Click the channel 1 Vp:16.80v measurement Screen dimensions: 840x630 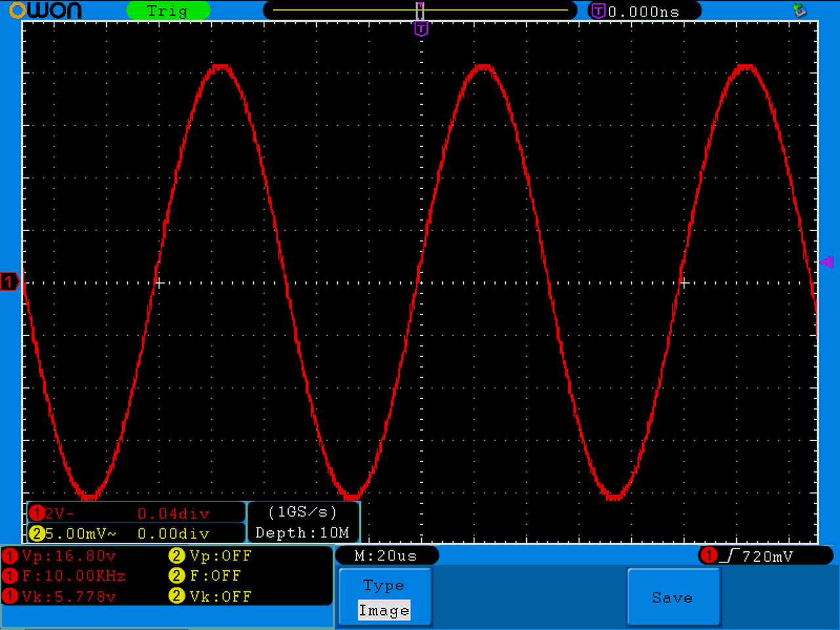(x=69, y=556)
